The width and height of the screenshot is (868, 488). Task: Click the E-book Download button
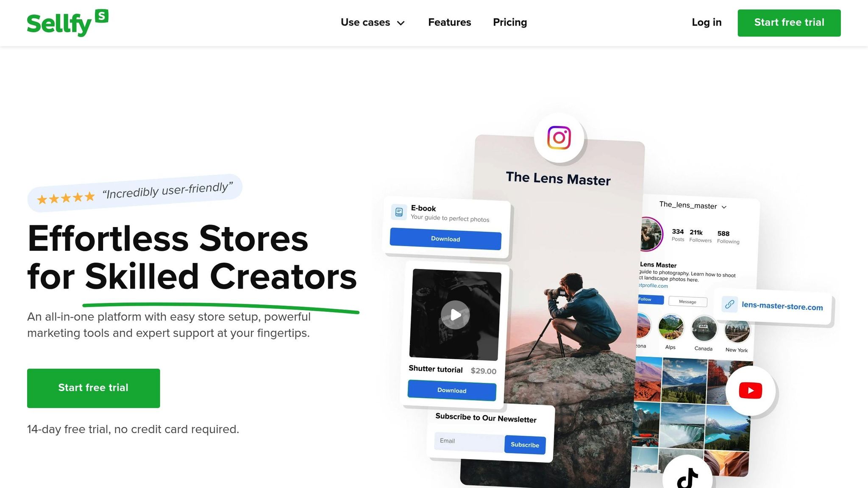[x=445, y=239]
